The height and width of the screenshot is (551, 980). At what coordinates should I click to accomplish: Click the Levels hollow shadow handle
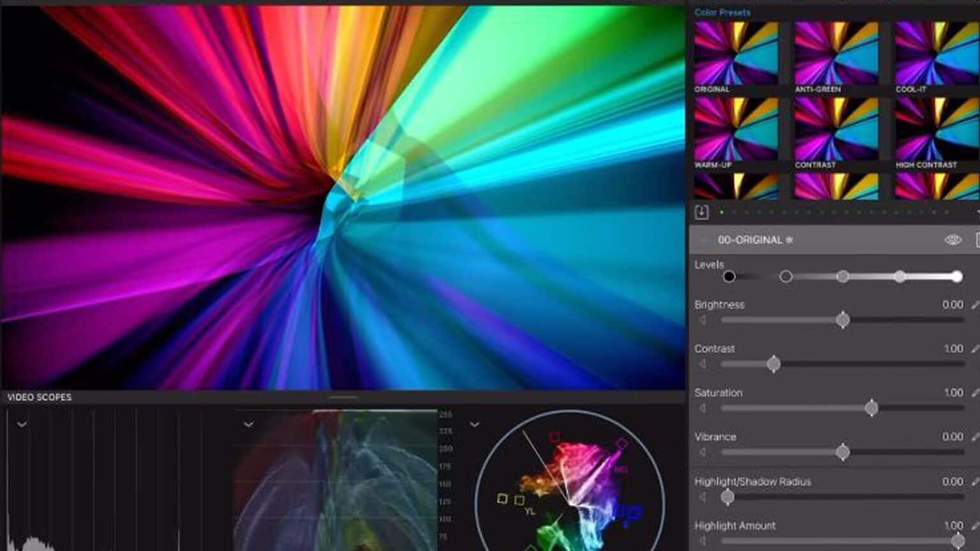tap(786, 276)
